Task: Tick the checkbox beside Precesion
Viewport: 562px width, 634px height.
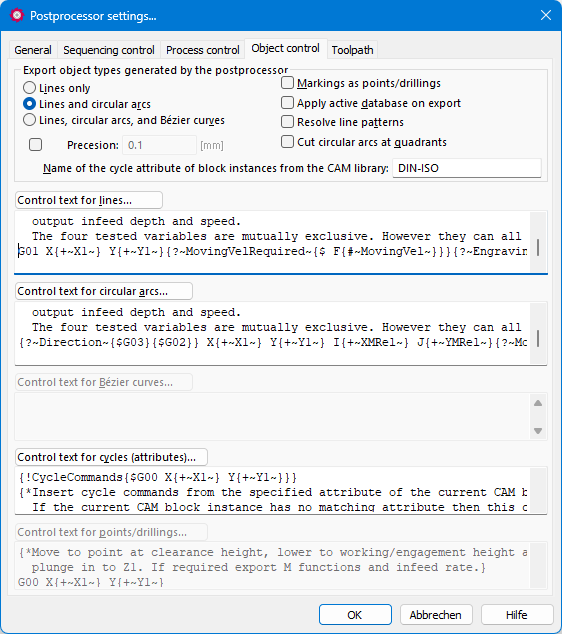Action: point(36,145)
